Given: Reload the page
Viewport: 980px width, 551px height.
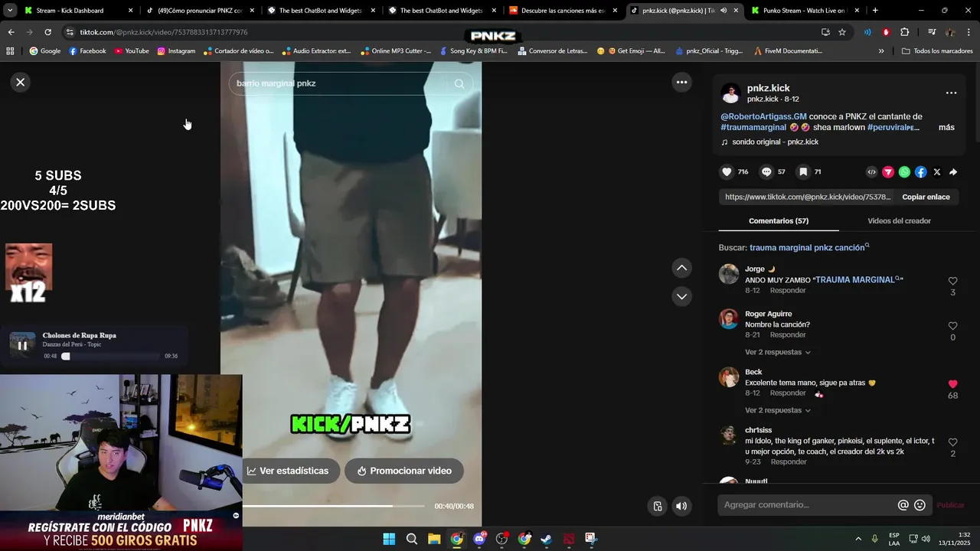Looking at the screenshot, I should pyautogui.click(x=47, y=32).
